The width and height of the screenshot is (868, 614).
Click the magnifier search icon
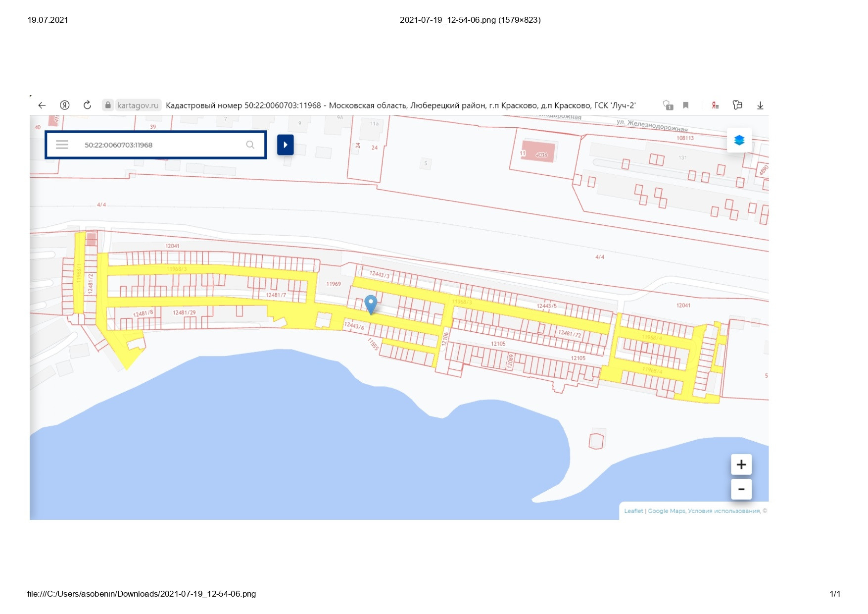point(250,145)
